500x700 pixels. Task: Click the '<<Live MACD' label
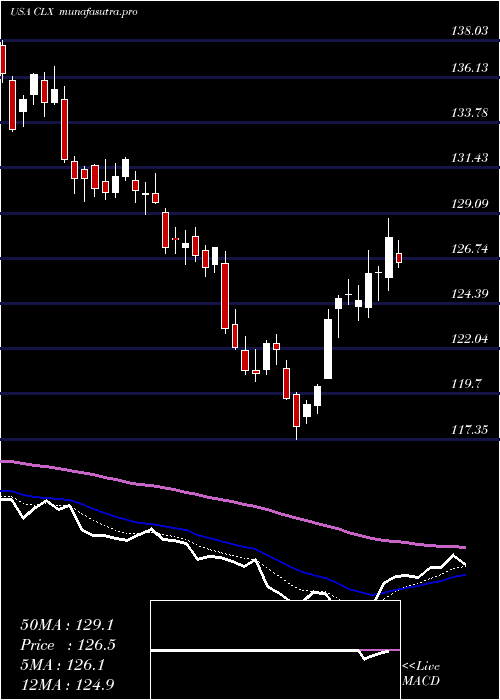tap(421, 674)
